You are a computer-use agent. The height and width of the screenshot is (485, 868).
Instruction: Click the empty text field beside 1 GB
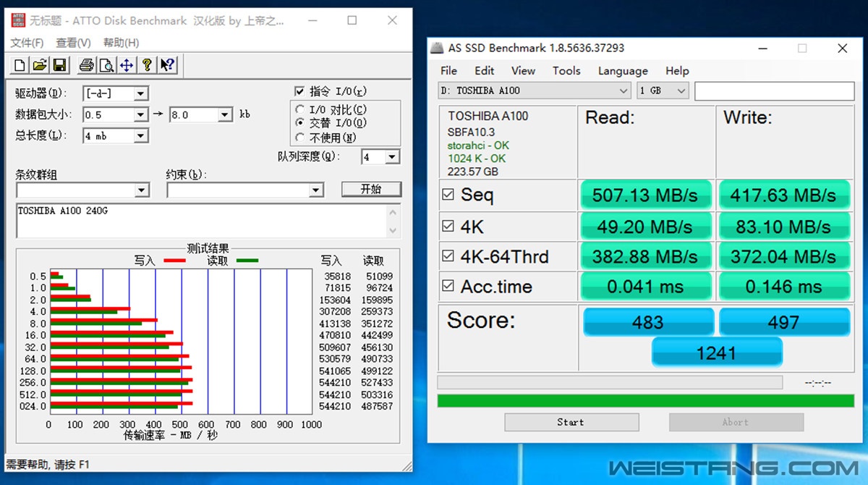tap(774, 91)
